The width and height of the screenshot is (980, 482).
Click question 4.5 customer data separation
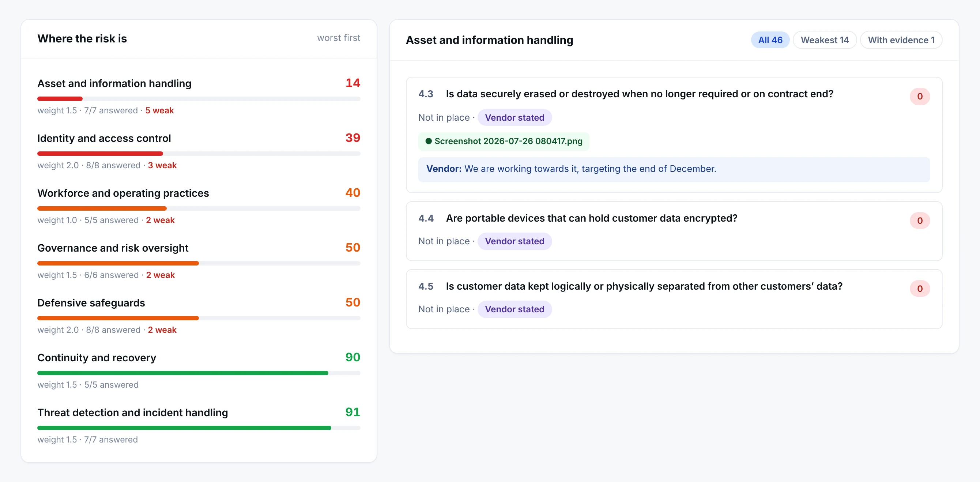[x=644, y=286]
